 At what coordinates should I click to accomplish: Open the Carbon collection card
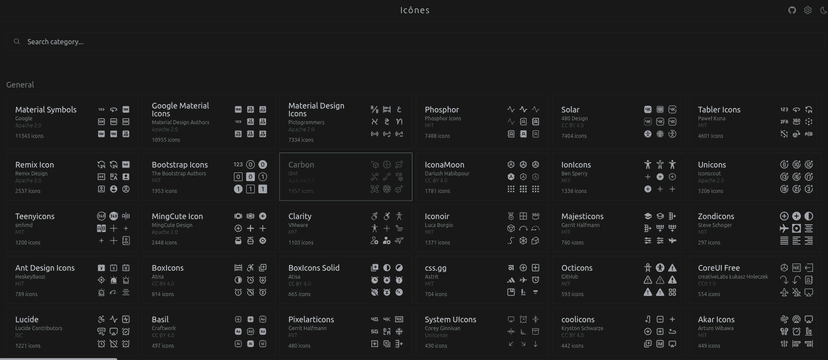tap(345, 177)
